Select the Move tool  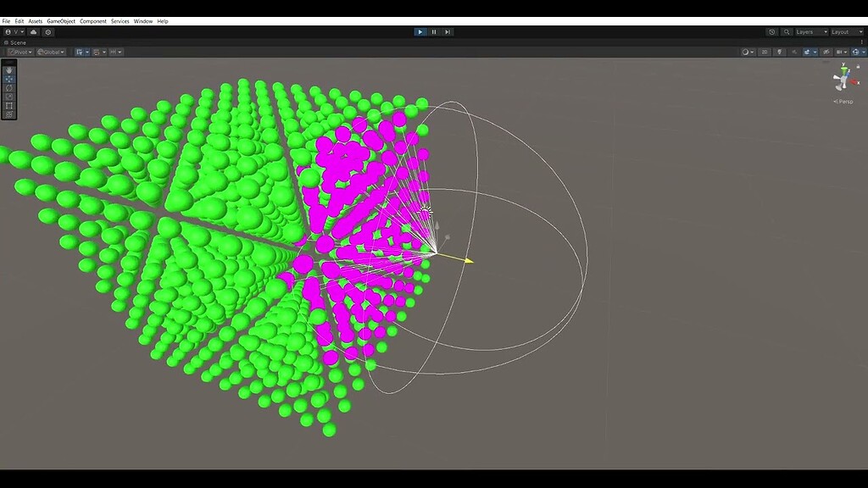(x=9, y=79)
